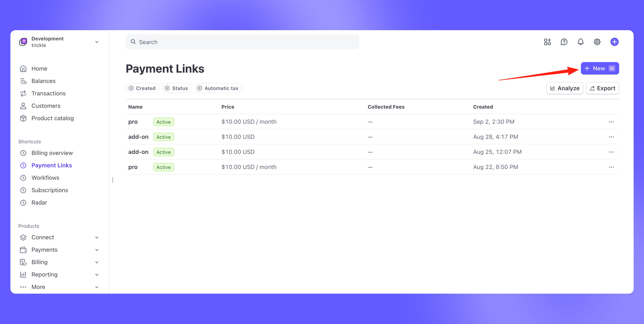Add the Status filter chip
The width and height of the screenshot is (644, 324).
tap(176, 88)
